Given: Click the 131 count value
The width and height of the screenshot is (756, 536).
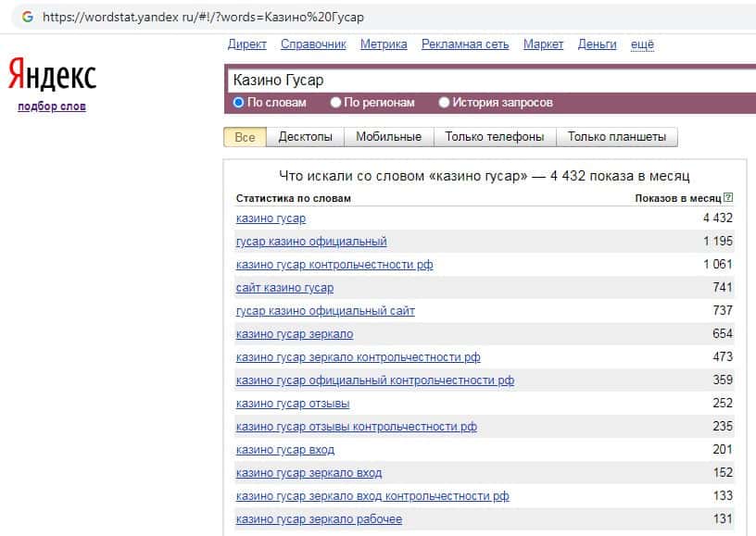Looking at the screenshot, I should pos(723,518).
